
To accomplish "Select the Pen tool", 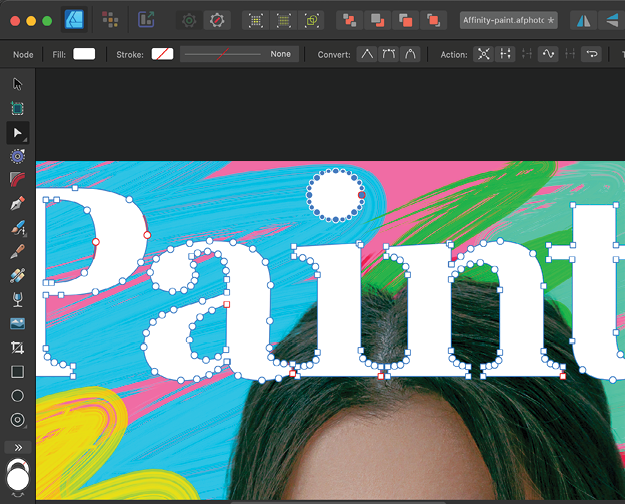I will 17,204.
